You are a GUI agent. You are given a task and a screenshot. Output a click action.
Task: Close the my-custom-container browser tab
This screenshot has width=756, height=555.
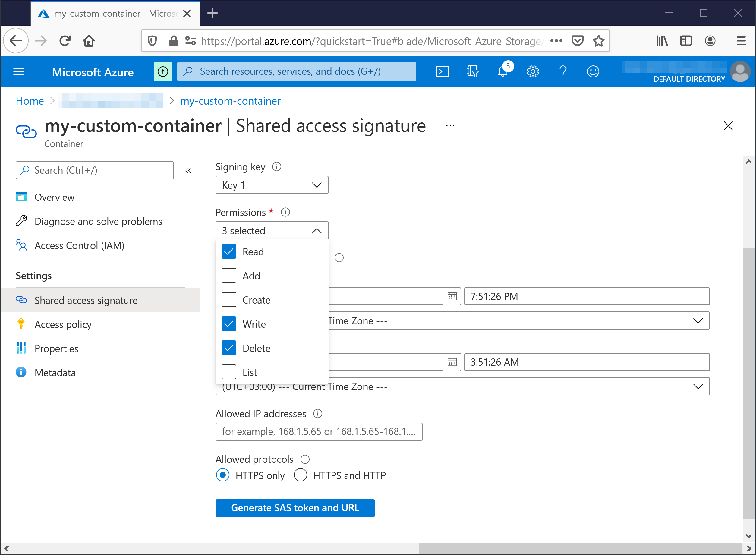(187, 14)
